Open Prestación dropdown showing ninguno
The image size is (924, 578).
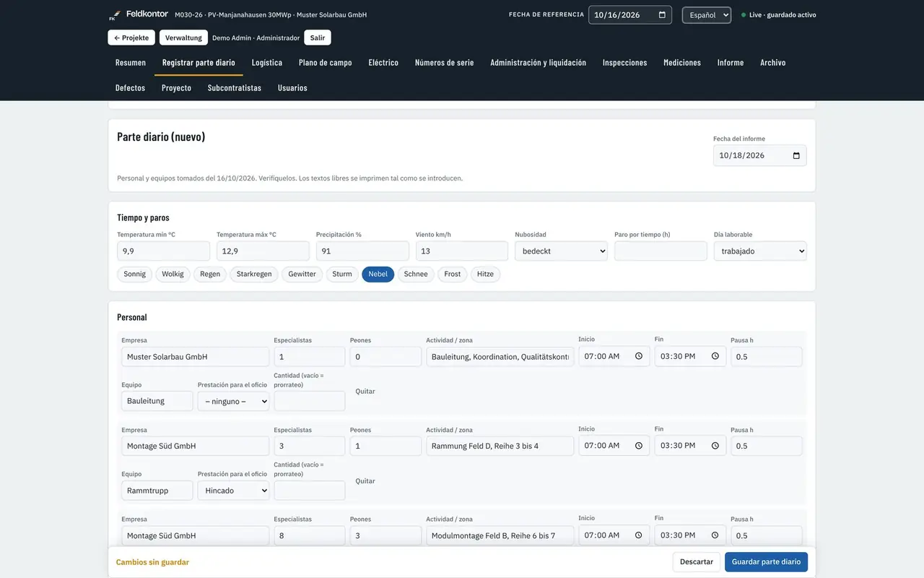pyautogui.click(x=233, y=401)
